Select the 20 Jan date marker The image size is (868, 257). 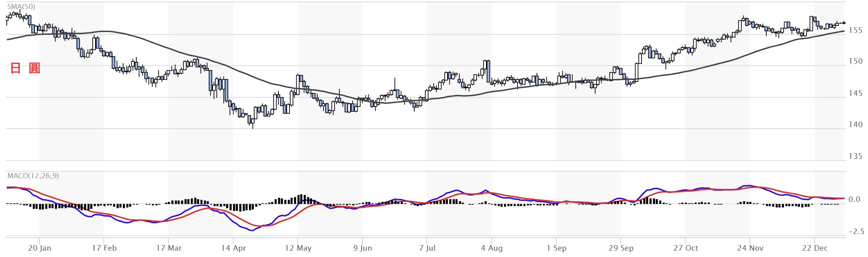click(40, 248)
